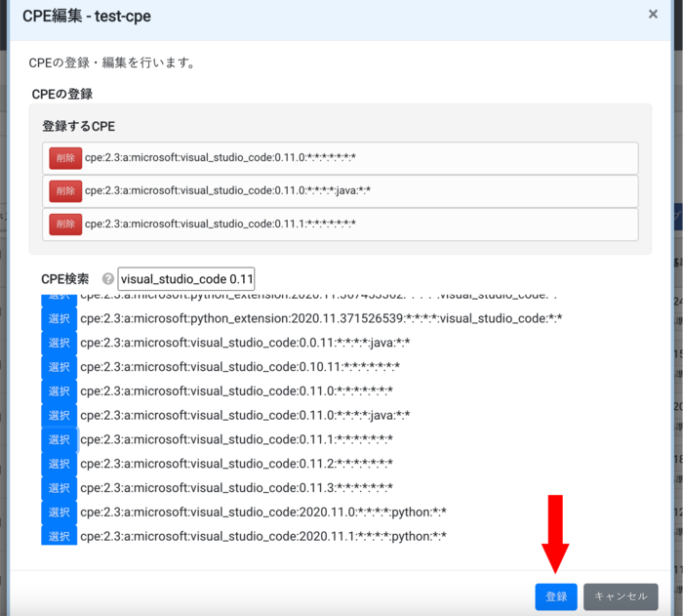
Task: Click the help icon beside CPE検索
Action: [108, 279]
